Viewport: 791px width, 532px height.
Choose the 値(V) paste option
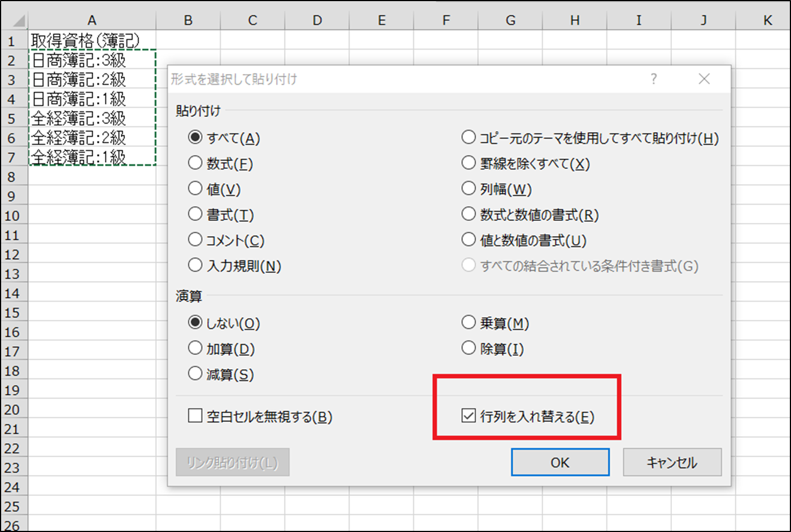click(x=195, y=189)
